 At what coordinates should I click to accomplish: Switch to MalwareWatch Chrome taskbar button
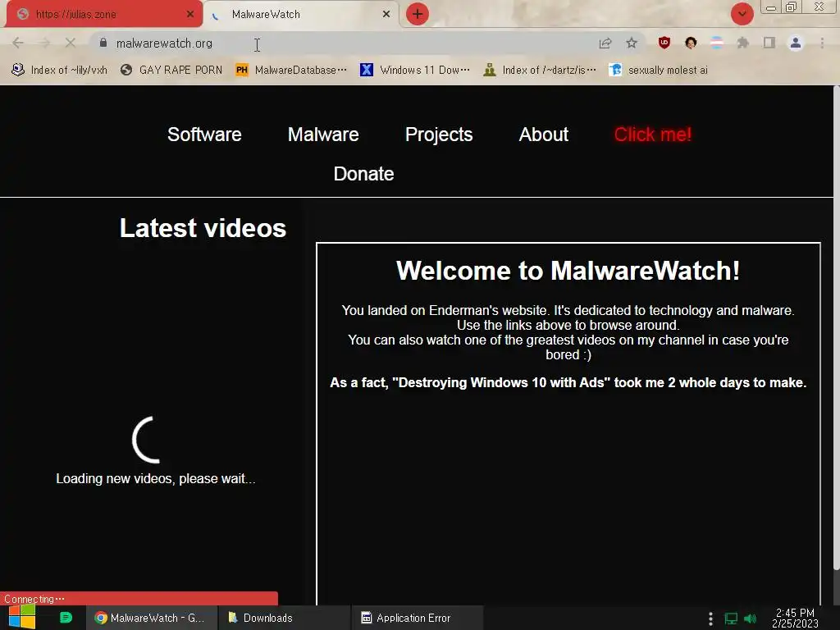point(151,618)
